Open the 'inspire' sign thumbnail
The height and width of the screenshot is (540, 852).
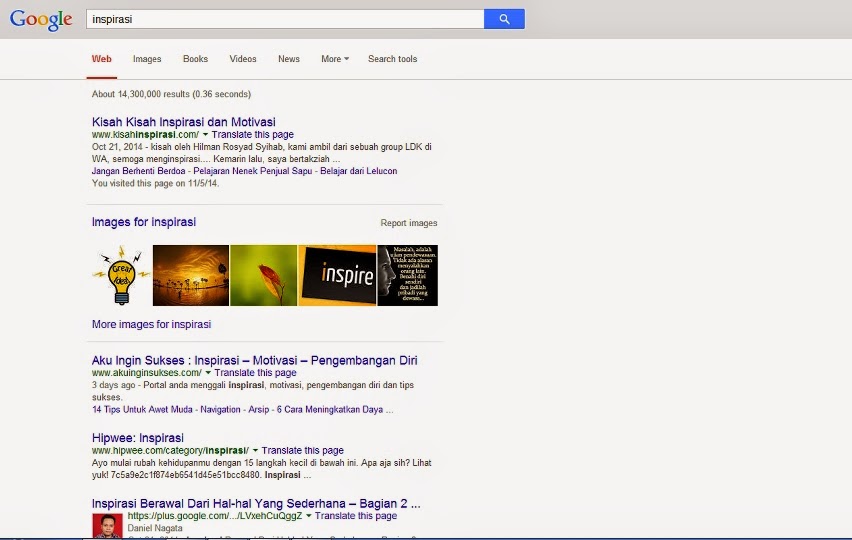(x=337, y=275)
